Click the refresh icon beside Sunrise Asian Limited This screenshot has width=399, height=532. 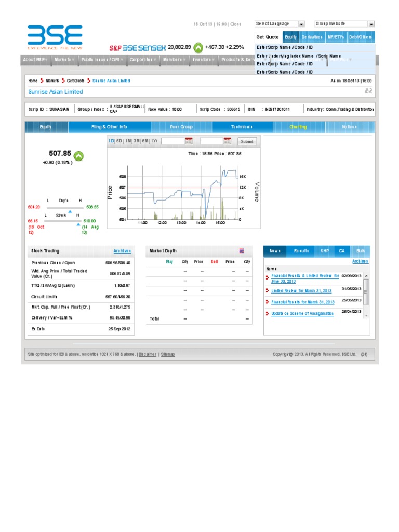[368, 90]
